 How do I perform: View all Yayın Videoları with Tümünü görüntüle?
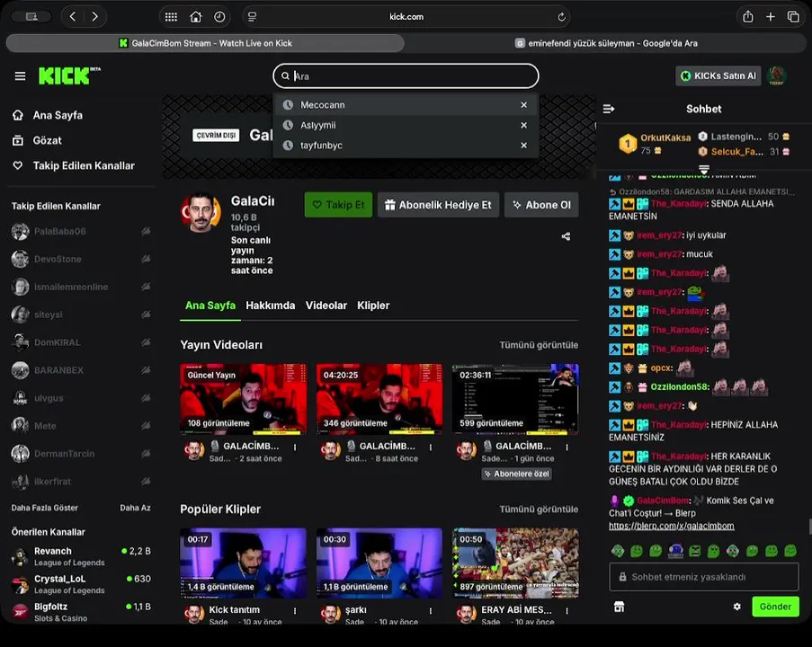[x=539, y=345]
